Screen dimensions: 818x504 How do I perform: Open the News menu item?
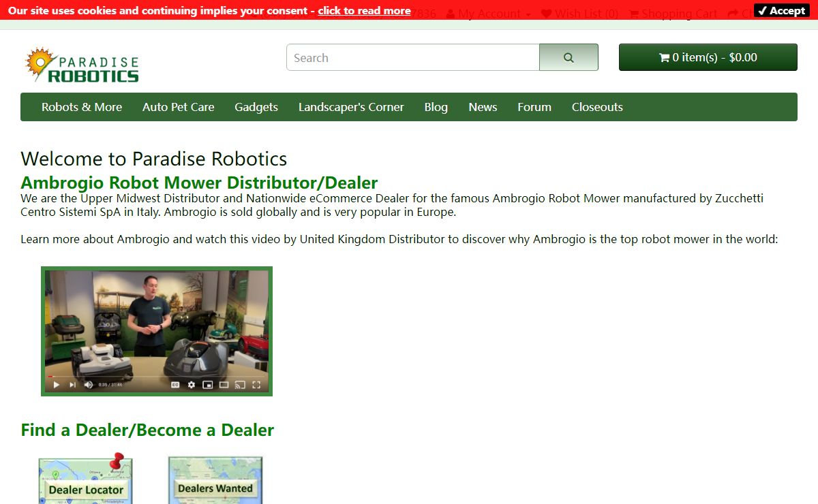483,107
